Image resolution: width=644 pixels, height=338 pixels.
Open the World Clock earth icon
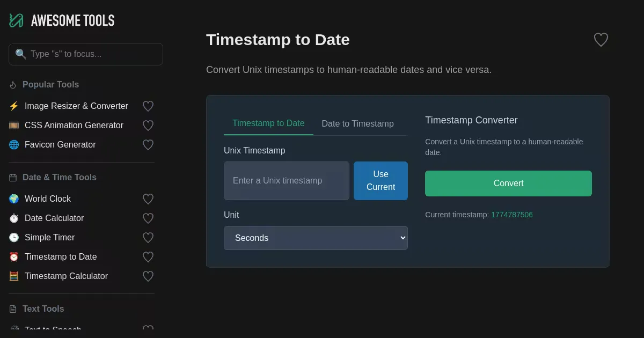pyautogui.click(x=14, y=199)
